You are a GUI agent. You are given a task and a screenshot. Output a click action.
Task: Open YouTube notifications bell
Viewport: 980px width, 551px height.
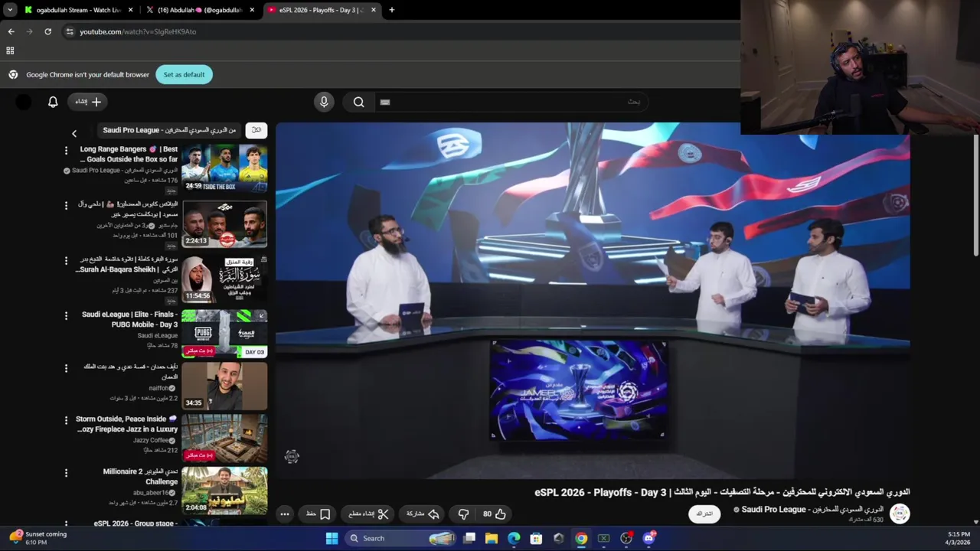53,102
